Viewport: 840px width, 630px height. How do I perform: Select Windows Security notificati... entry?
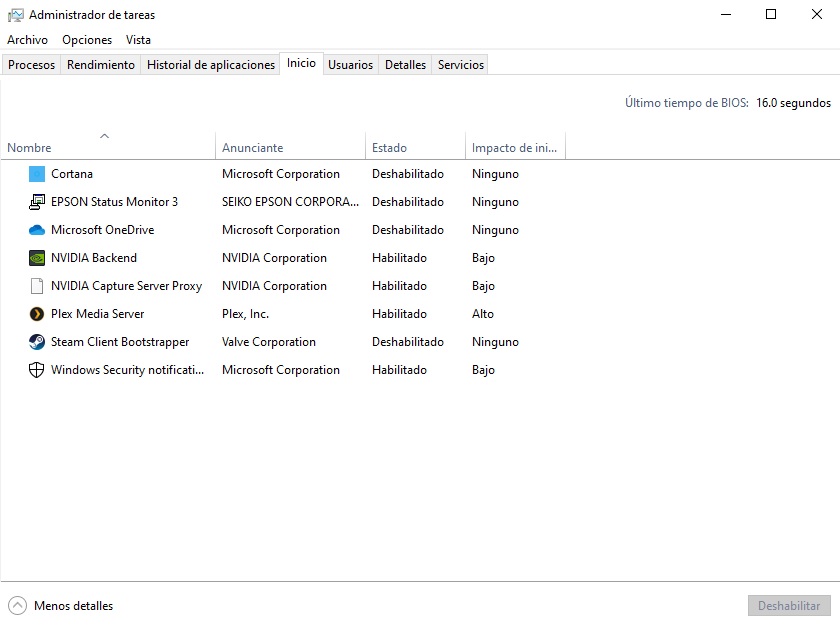pos(128,370)
